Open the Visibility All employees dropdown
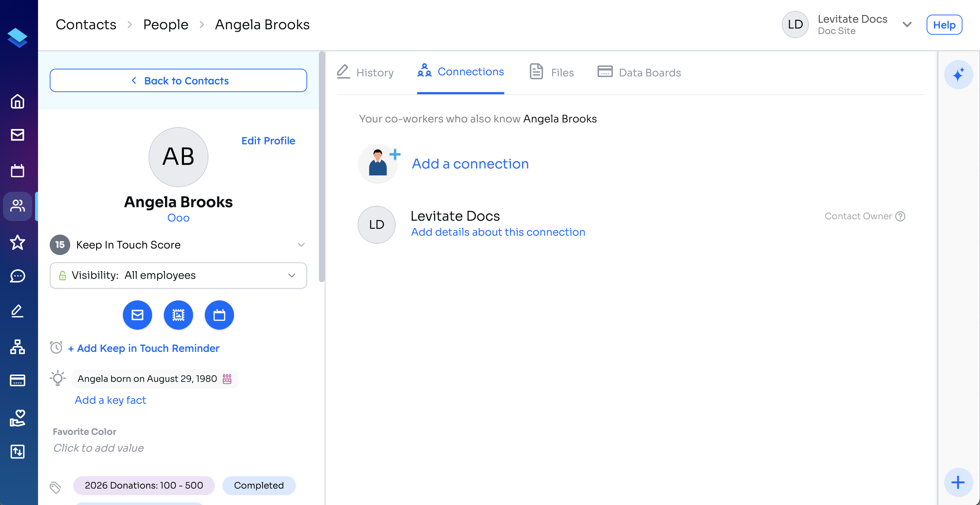The width and height of the screenshot is (980, 505). 178,275
